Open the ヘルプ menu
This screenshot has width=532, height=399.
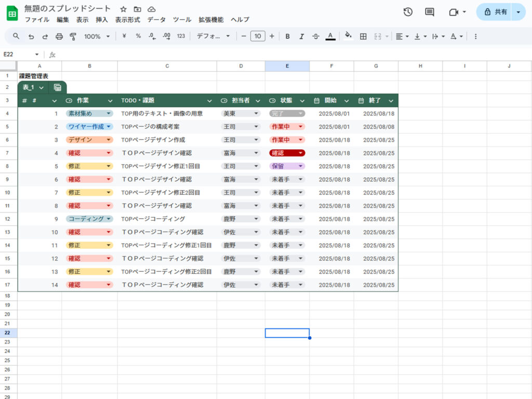240,20
